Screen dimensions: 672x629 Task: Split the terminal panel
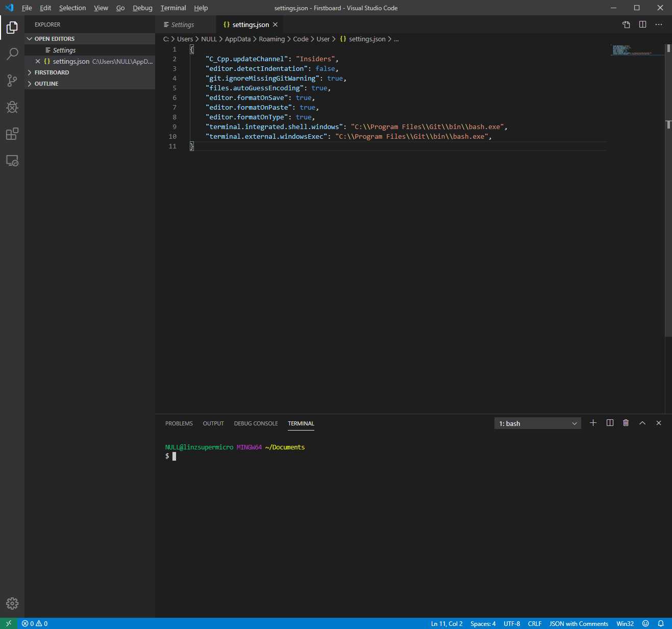610,423
